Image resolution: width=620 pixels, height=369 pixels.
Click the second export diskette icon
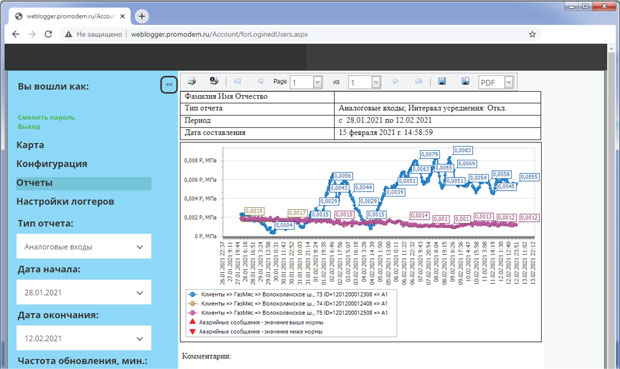[x=465, y=81]
